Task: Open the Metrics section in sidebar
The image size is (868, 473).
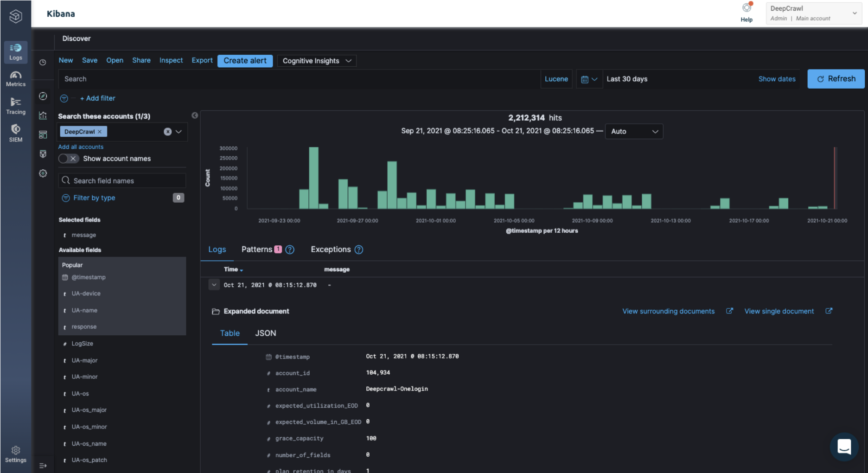Action: coord(16,79)
